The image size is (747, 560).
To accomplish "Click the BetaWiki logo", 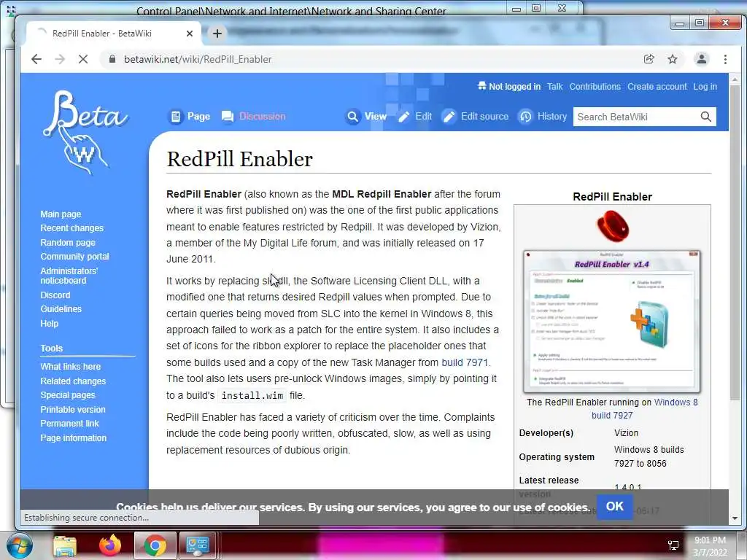I will (x=85, y=132).
